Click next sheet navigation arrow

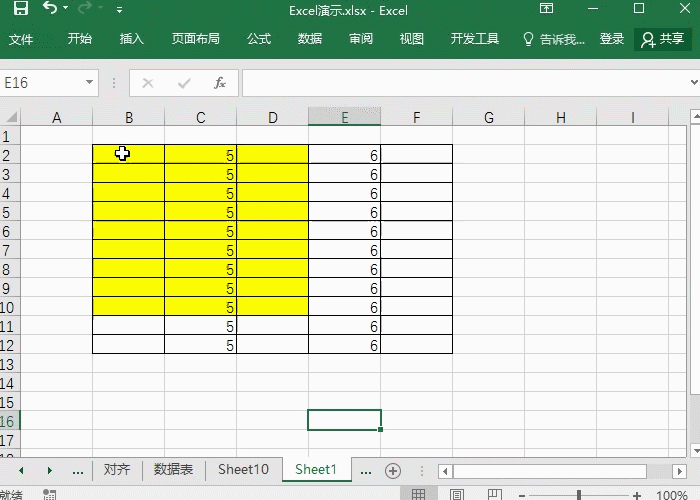point(50,471)
